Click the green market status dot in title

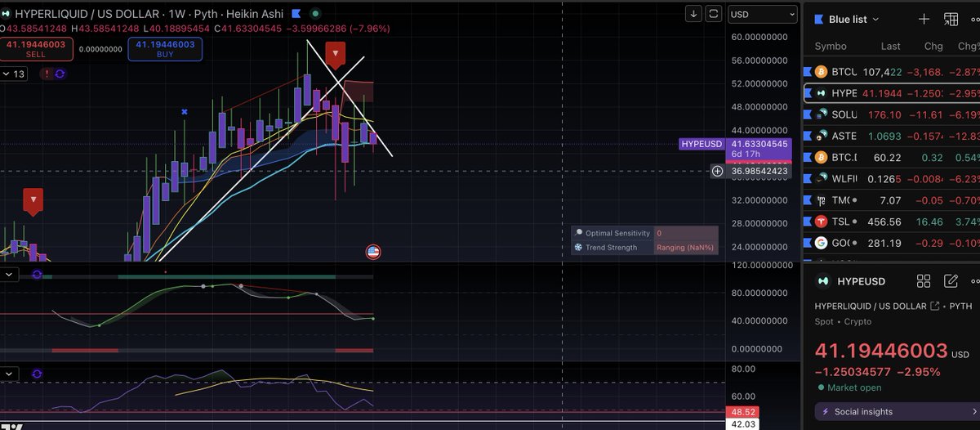[x=316, y=14]
